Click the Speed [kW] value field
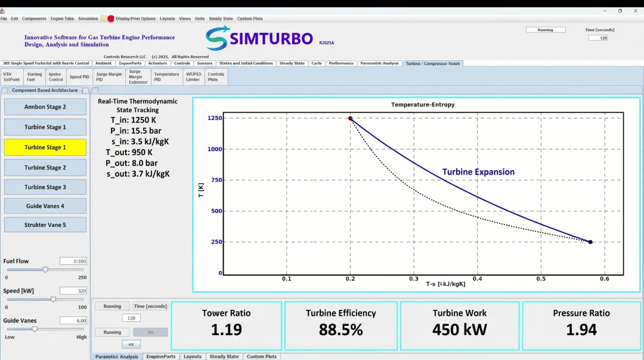 pos(73,291)
